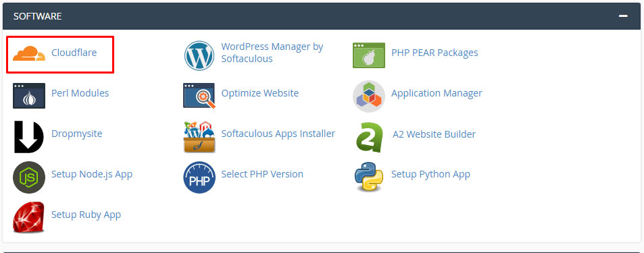Open the Ruby gem icon
Screen dimensions: 644x253
pyautogui.click(x=29, y=217)
